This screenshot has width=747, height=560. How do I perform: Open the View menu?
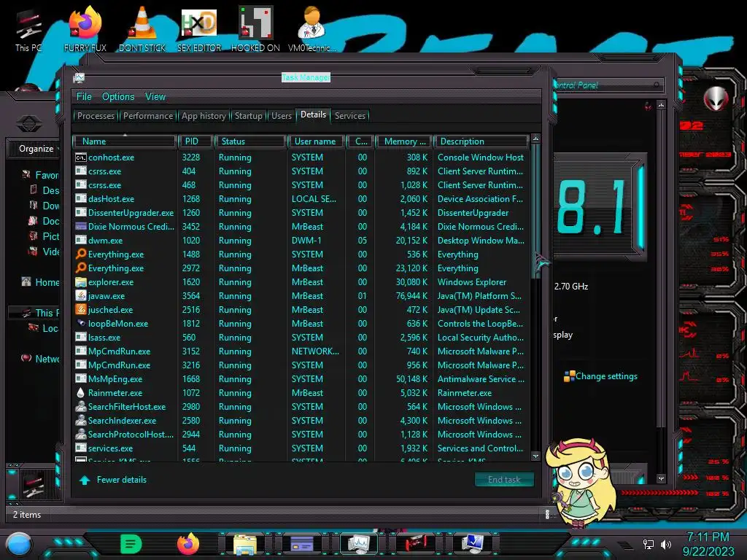155,97
